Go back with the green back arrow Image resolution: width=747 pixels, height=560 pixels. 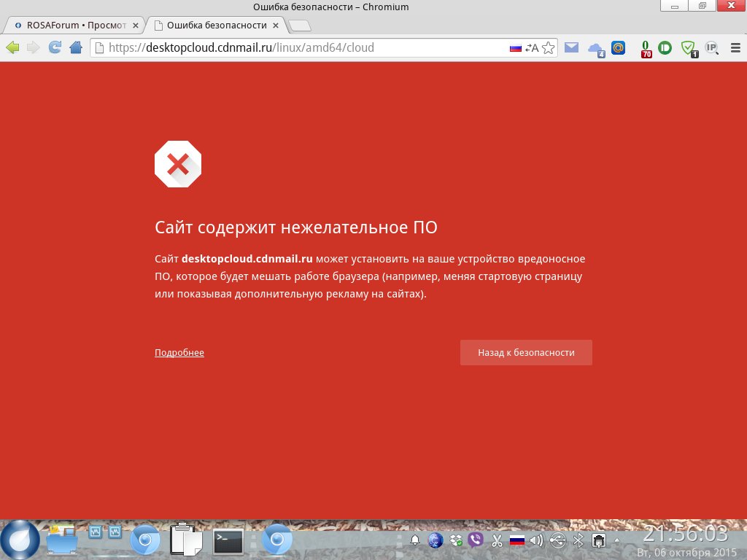[x=12, y=47]
